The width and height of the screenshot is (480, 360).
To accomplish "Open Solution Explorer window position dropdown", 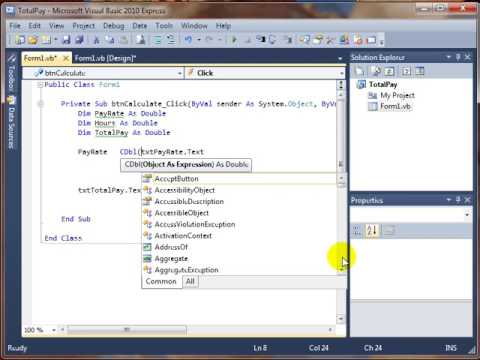I will tap(449, 57).
